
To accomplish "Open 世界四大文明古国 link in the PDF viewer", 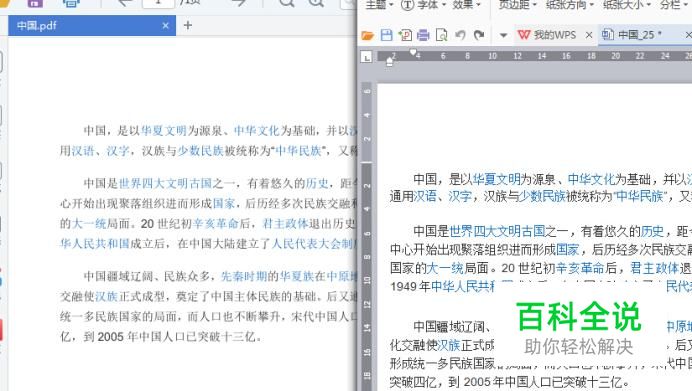I will (165, 183).
